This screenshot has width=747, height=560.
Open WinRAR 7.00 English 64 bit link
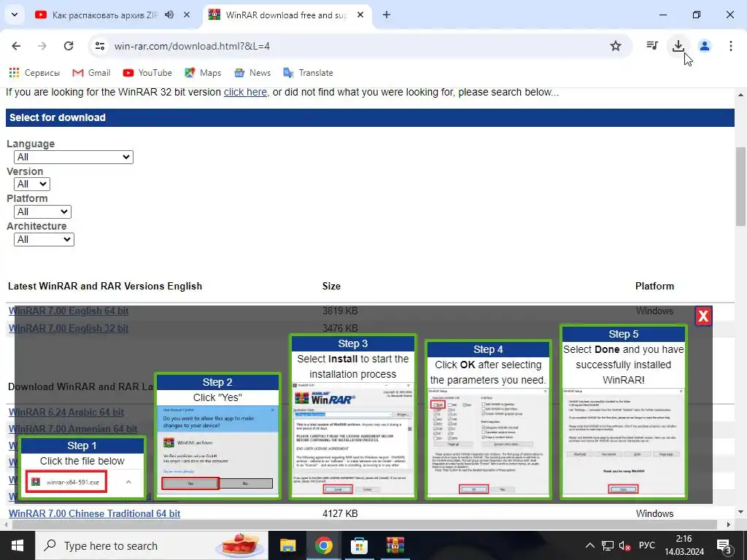(69, 311)
